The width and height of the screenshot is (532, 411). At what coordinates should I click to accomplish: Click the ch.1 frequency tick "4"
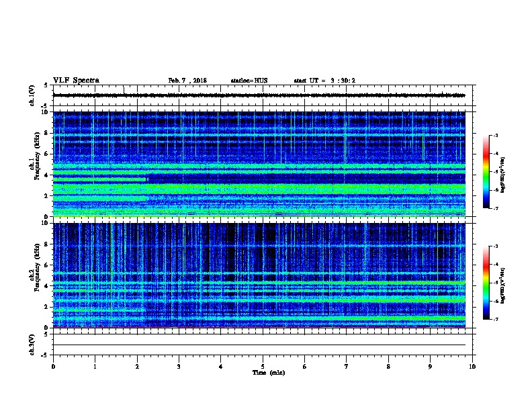coord(46,175)
